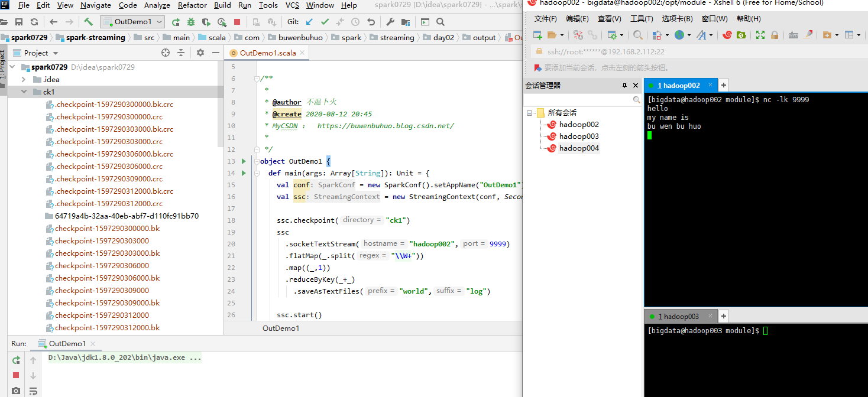Click the Save All icon in IntelliJ toolbar
The image size is (868, 397).
click(x=19, y=22)
